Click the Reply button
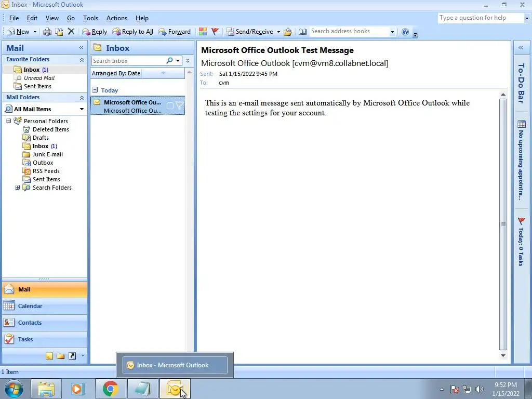532x399 pixels. (x=95, y=32)
